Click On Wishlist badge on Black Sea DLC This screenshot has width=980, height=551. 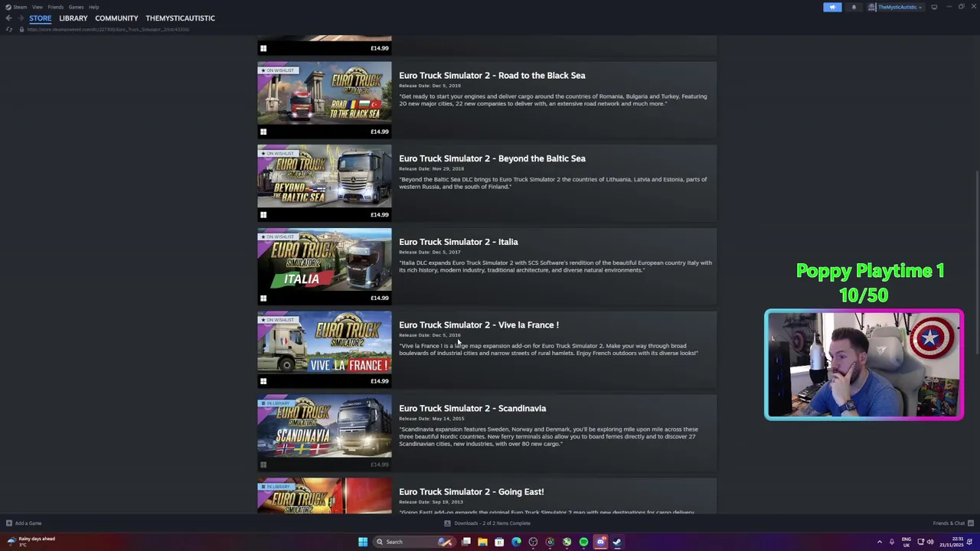tap(277, 70)
